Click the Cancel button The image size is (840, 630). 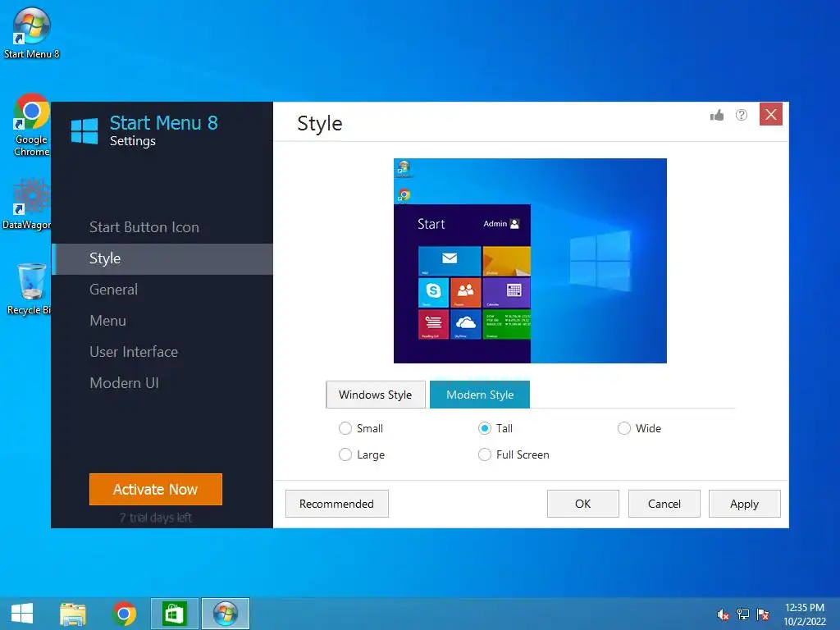(664, 504)
